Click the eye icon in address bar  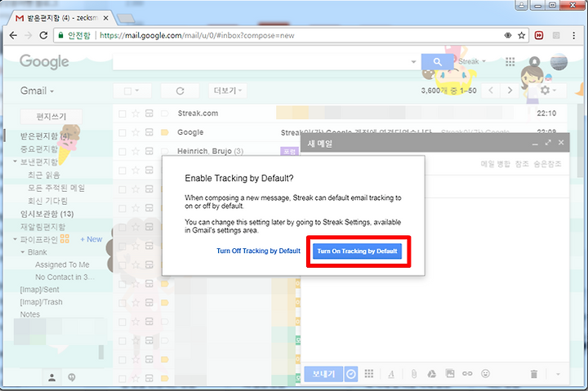click(x=508, y=35)
